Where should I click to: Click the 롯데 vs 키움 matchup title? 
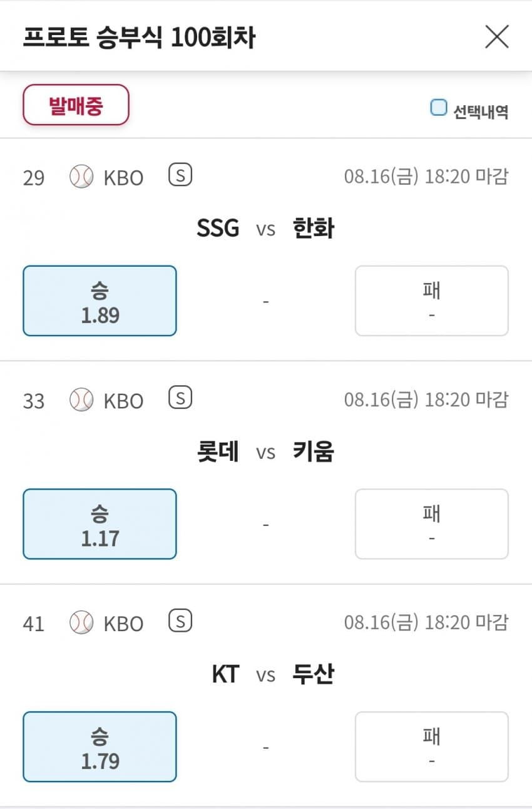[265, 451]
